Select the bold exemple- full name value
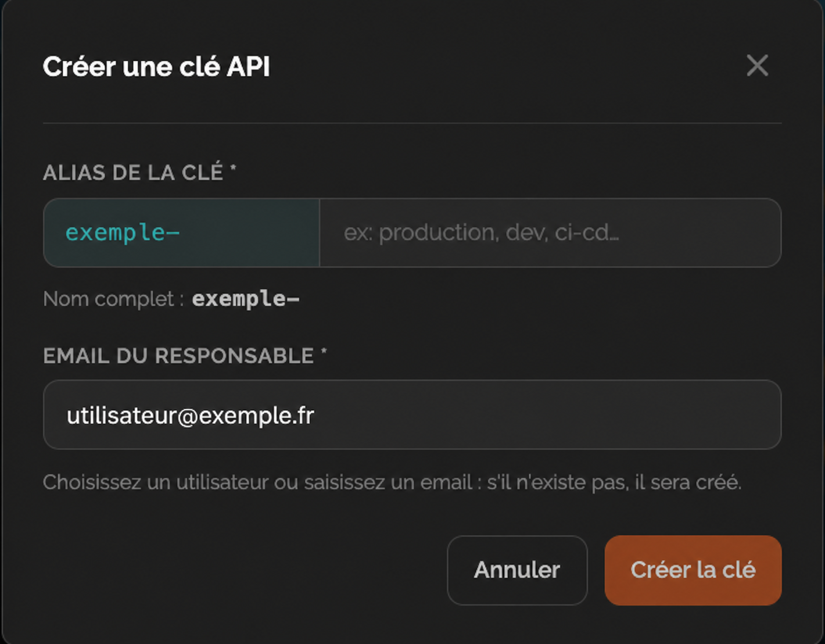 (245, 299)
